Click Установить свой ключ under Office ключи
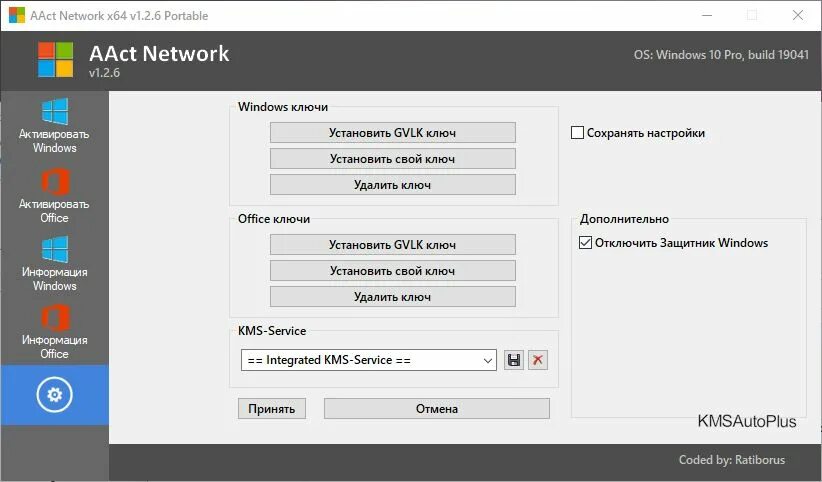822x482 pixels. (x=393, y=271)
